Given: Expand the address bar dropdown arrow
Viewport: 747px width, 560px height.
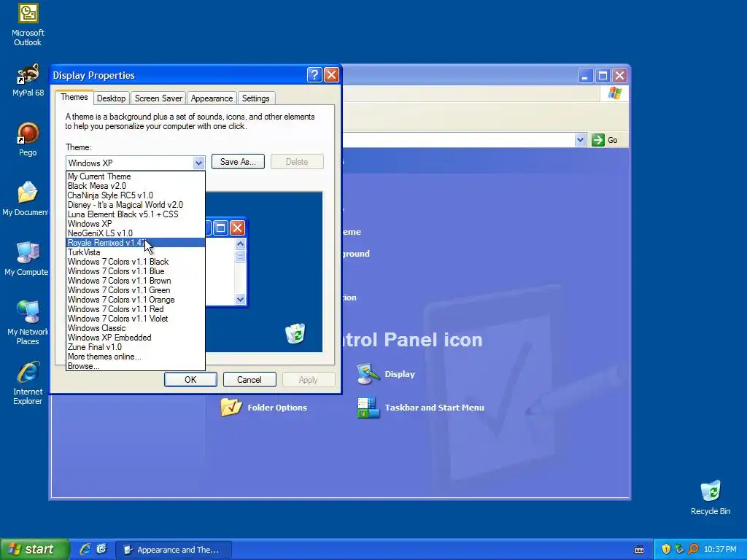Looking at the screenshot, I should [580, 140].
